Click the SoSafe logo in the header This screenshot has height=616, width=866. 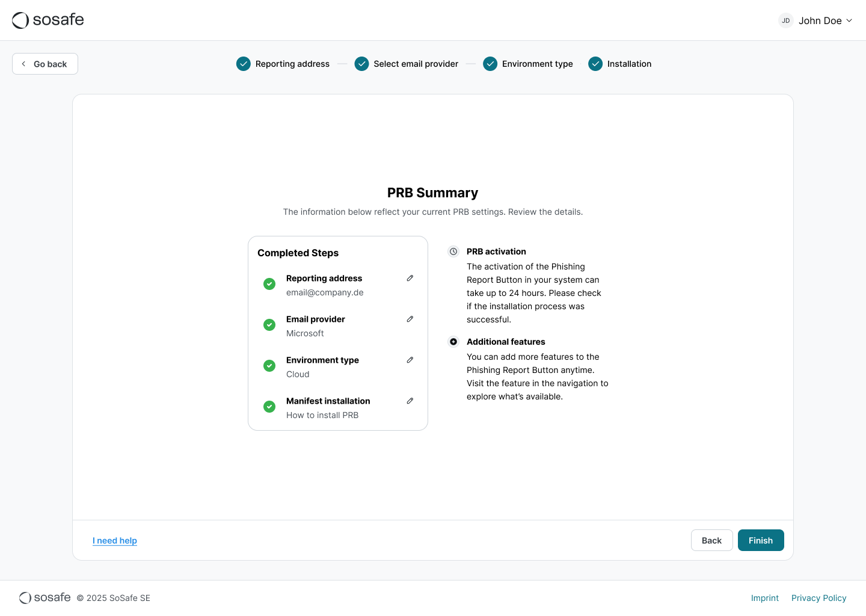(48, 20)
